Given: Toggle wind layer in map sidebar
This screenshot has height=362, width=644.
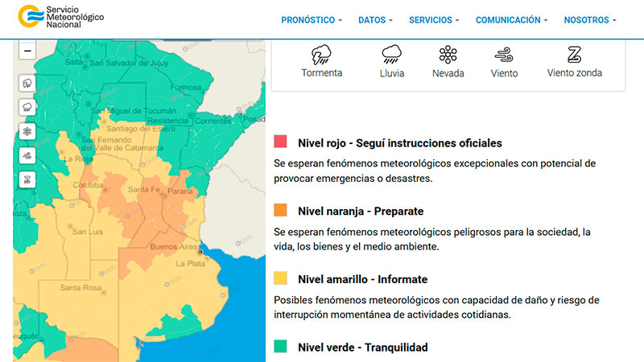Looking at the screenshot, I should pos(27,156).
